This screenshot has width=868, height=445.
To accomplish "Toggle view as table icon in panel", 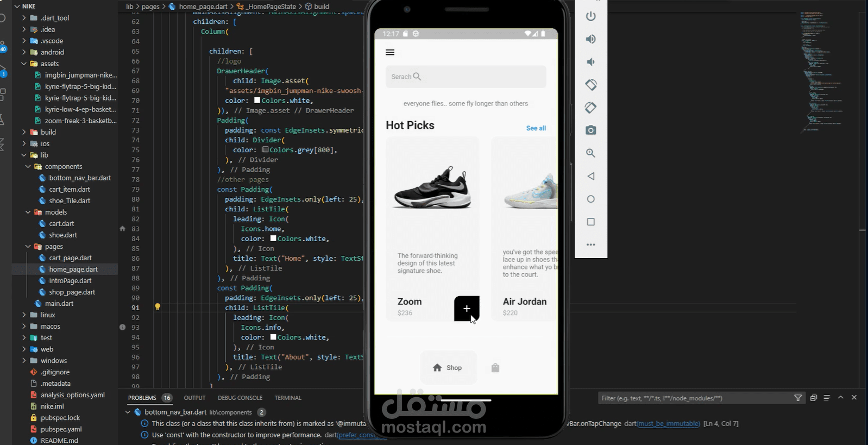I will 827,398.
